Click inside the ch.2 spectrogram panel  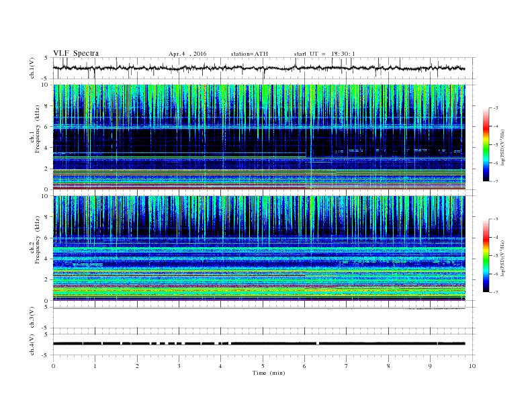(x=259, y=248)
